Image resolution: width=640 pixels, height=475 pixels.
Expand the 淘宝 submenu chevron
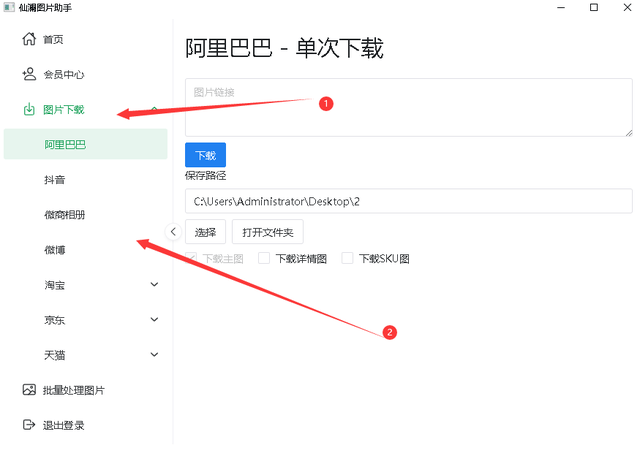[x=154, y=284]
